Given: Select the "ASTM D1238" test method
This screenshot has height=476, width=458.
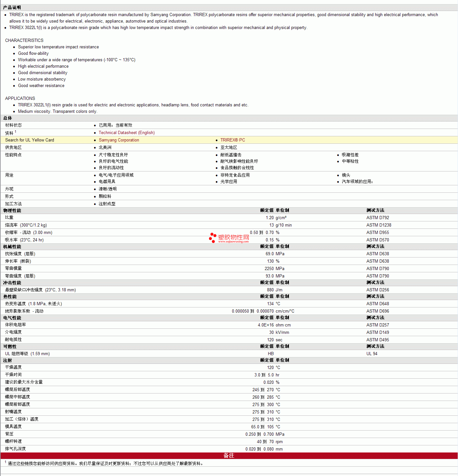Looking at the screenshot, I should click(379, 225).
